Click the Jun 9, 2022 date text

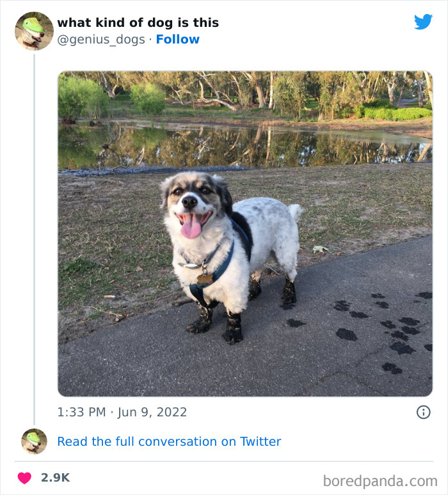click(x=152, y=412)
